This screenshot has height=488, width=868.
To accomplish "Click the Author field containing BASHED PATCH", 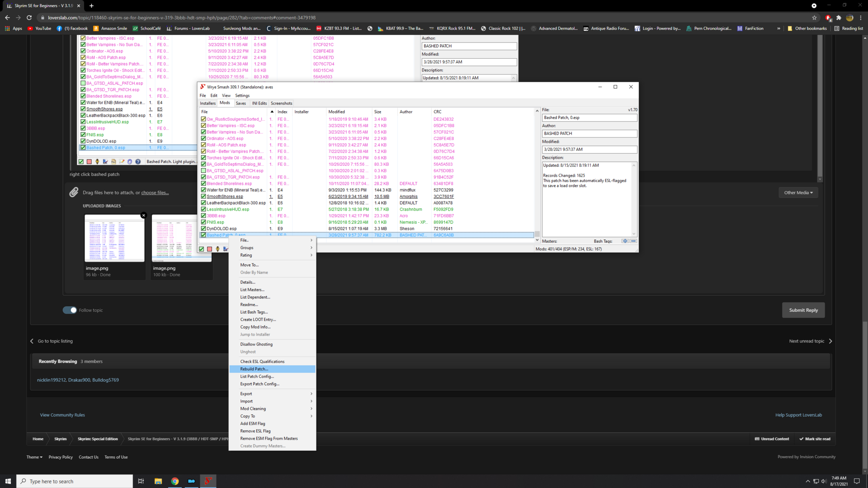I will pos(590,134).
